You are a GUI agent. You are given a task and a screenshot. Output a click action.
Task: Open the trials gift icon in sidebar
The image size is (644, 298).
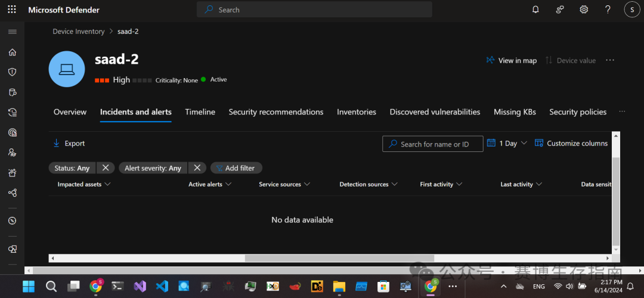13,173
